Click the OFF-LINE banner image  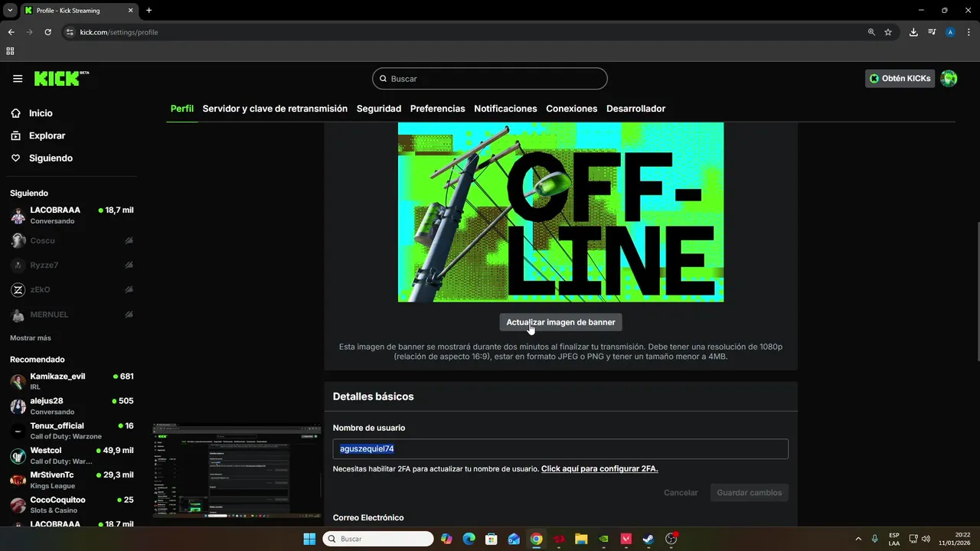coord(560,212)
